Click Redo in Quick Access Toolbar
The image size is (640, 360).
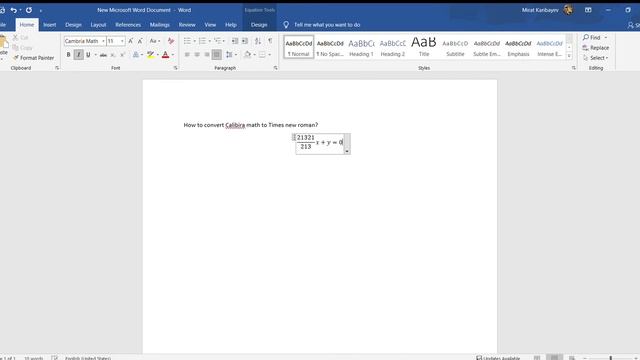click(x=29, y=10)
